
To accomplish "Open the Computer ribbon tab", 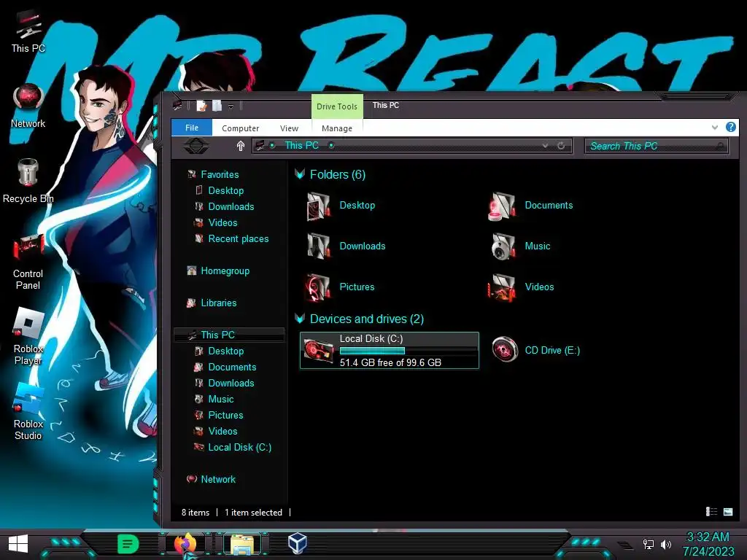I will [x=240, y=128].
